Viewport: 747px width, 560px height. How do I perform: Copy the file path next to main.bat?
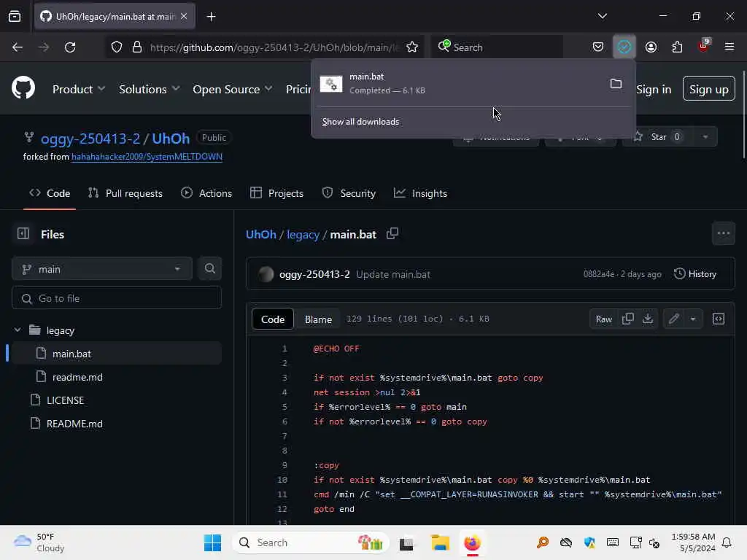(392, 234)
